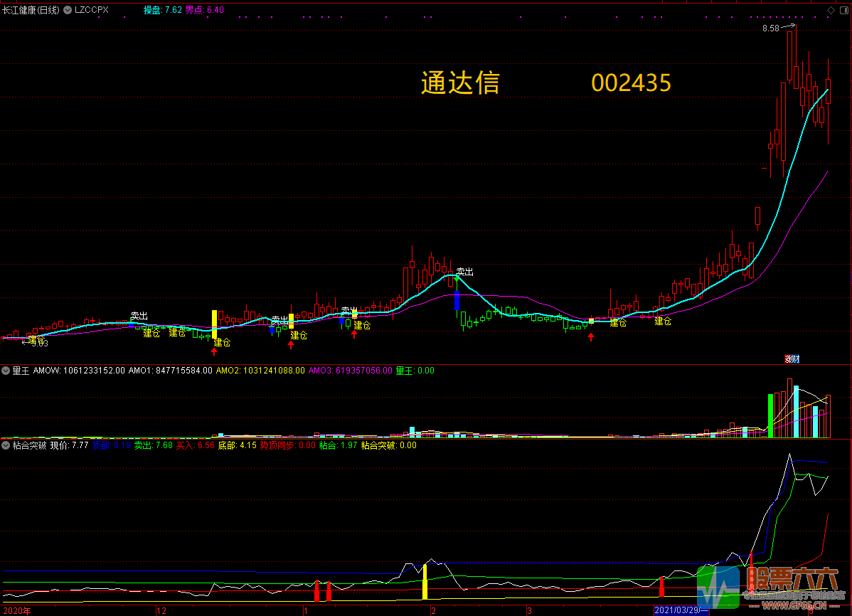This screenshot has width=852, height=616.
Task: Open the LZCCPX indicator dropdown arrow
Action: click(x=68, y=10)
